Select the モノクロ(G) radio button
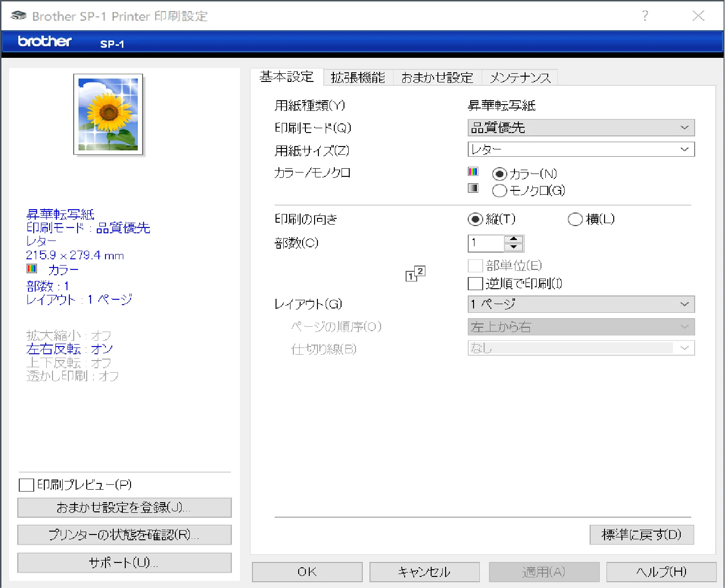This screenshot has height=588, width=725. click(x=500, y=191)
